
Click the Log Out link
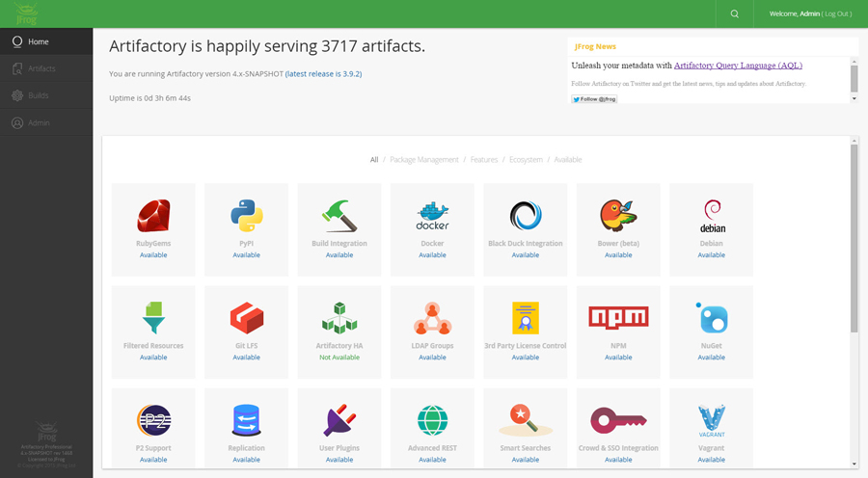pos(837,13)
